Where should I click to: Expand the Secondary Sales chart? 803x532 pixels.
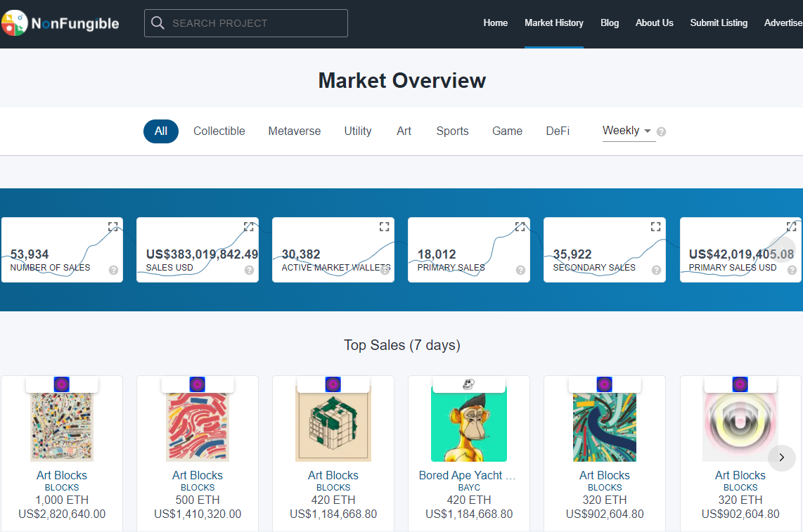tap(655, 226)
